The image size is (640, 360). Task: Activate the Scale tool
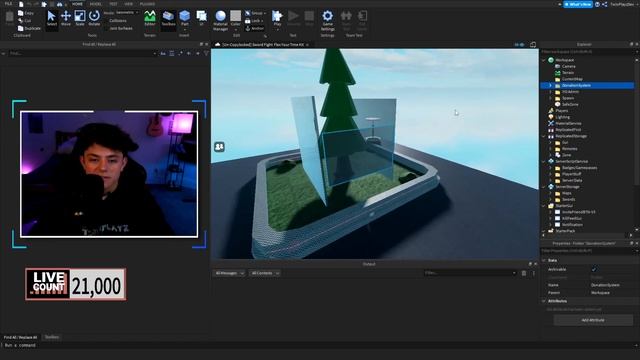[80, 19]
